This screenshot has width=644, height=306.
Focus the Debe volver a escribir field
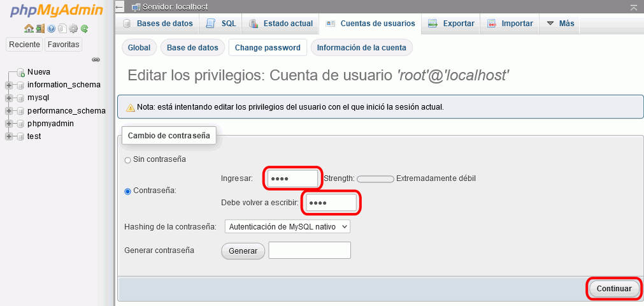pos(332,203)
